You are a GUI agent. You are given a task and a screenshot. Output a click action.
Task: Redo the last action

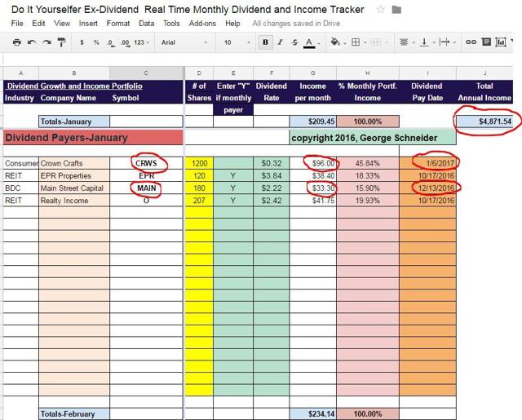point(46,42)
